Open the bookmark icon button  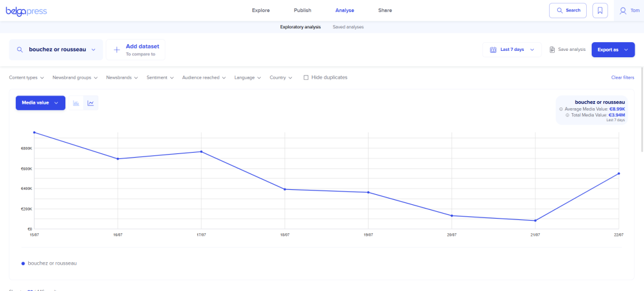click(600, 11)
